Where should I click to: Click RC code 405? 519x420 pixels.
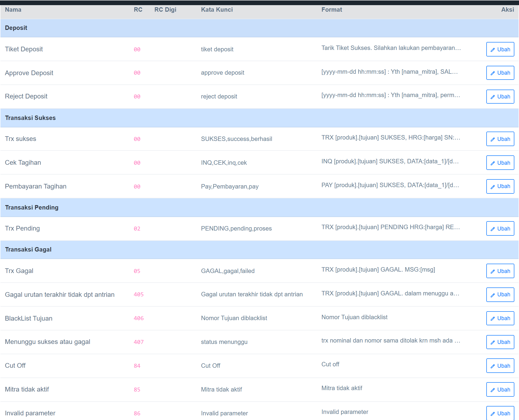click(139, 294)
